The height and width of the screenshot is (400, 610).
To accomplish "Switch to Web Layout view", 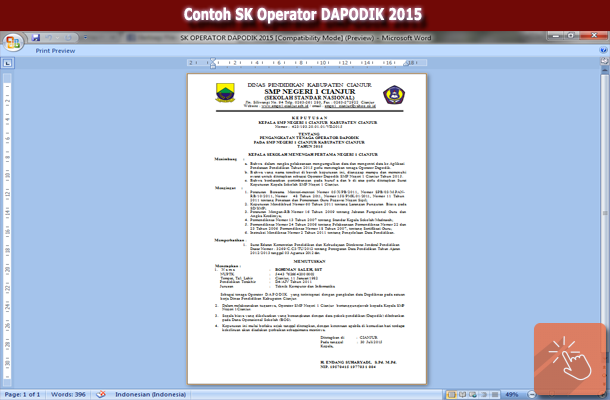I will click(473, 395).
